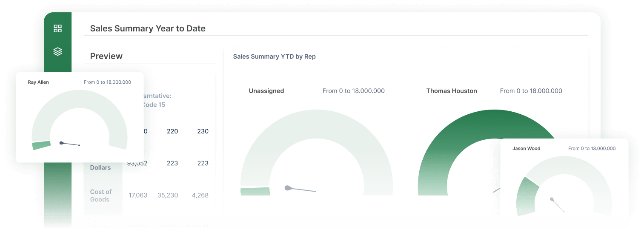The width and height of the screenshot is (644, 229).
Task: Select the Jason Wood gauge card
Action: coord(564,177)
